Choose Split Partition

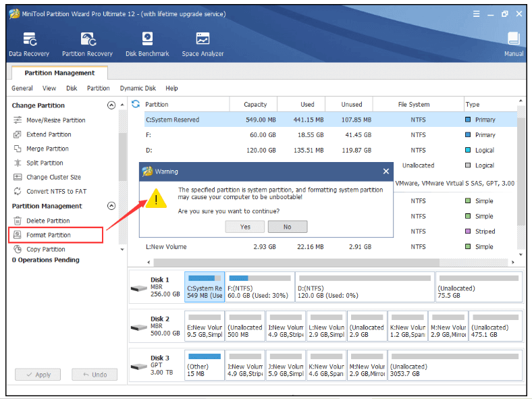pos(38,163)
